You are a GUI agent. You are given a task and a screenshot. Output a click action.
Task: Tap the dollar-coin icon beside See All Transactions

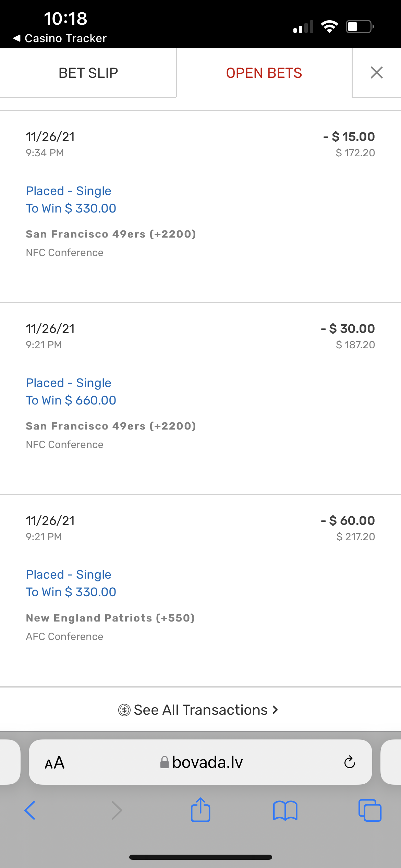(x=124, y=710)
